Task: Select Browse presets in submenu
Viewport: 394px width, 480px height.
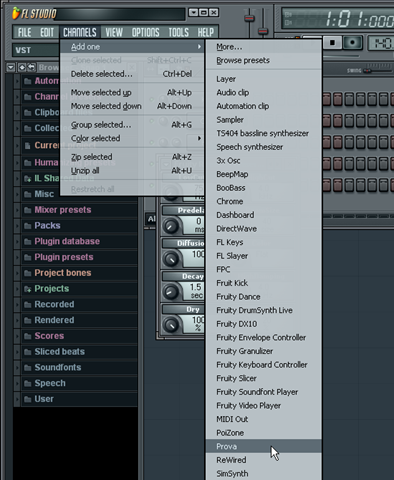Action: tap(263, 61)
